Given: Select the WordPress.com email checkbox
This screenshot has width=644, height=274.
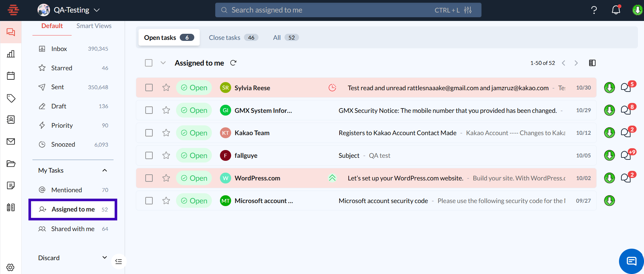Looking at the screenshot, I should 149,178.
